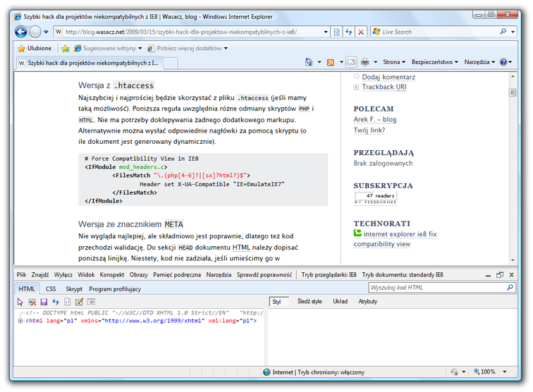This screenshot has width=533, height=392.
Task: Click the Dodaj komentarz link
Action: pos(388,77)
